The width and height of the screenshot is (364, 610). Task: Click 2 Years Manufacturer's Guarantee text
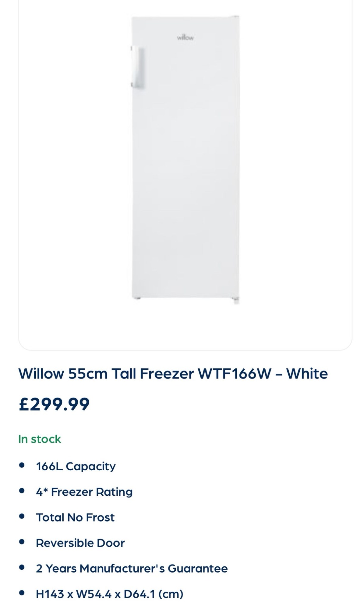pyautogui.click(x=132, y=569)
